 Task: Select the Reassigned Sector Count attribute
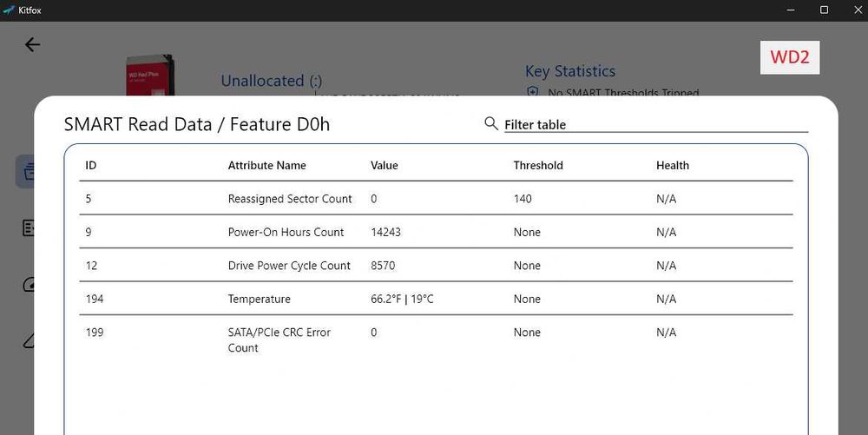click(x=290, y=199)
